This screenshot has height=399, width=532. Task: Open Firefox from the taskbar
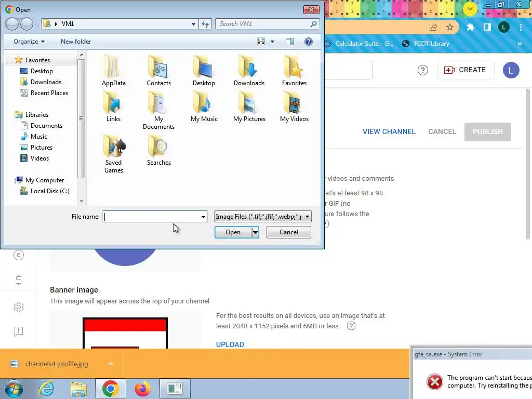[x=142, y=389]
